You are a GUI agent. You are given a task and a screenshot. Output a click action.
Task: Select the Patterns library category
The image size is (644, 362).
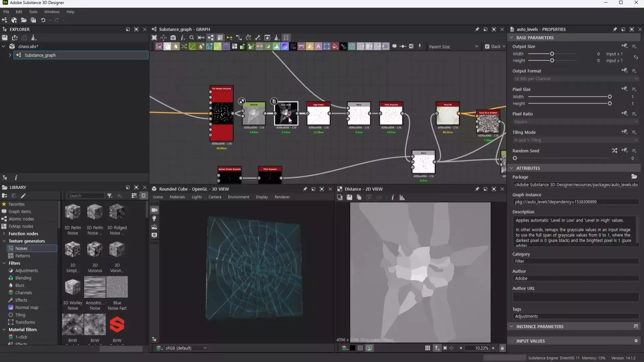tap(22, 256)
